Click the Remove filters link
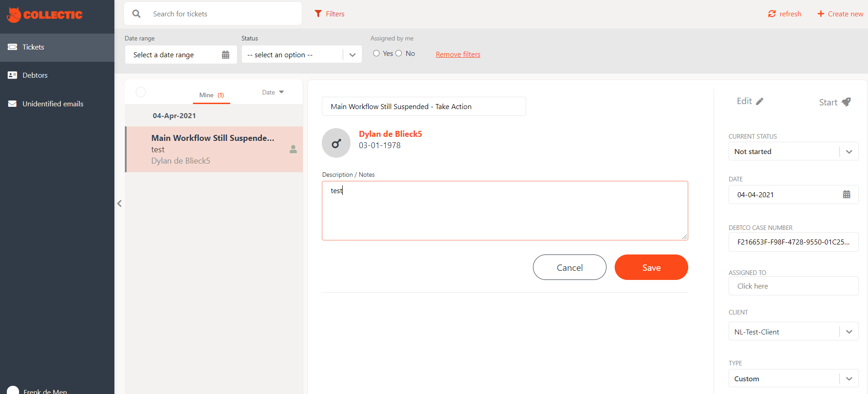Viewport: 868px width, 394px height. [458, 55]
